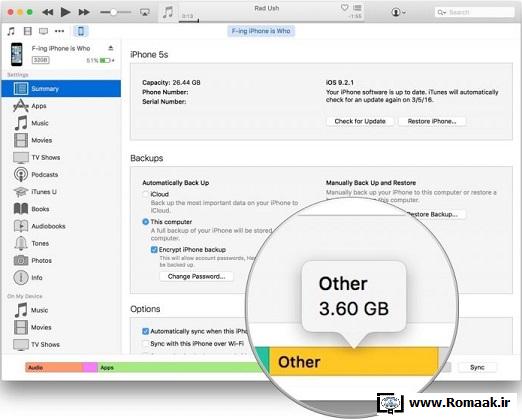Switch to the TV Shows library icon
Image resolution: width=522 pixels, height=420 pixels.
(x=43, y=31)
